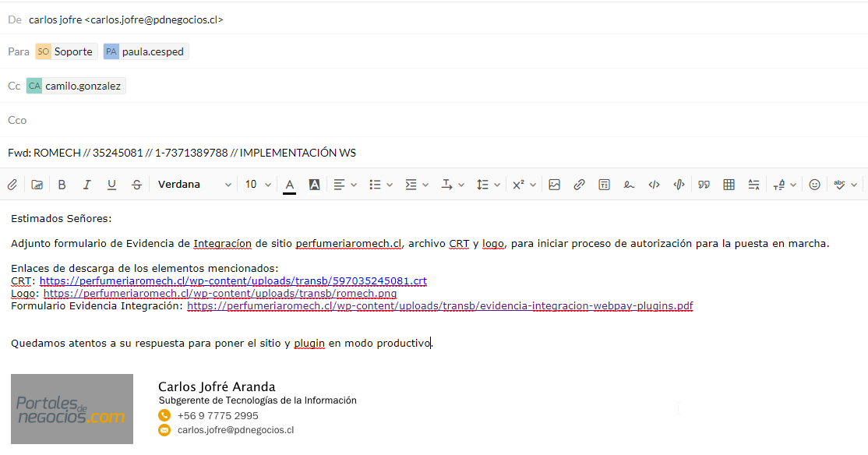Open the CRT file download link
The width and height of the screenshot is (868, 455).
[x=233, y=280]
